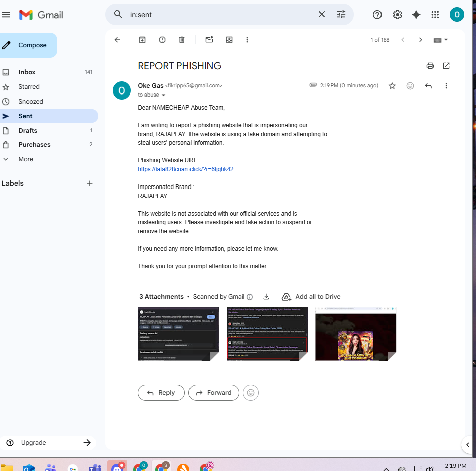Open the Google account avatar
Screen dimensions: 476x471
457,15
